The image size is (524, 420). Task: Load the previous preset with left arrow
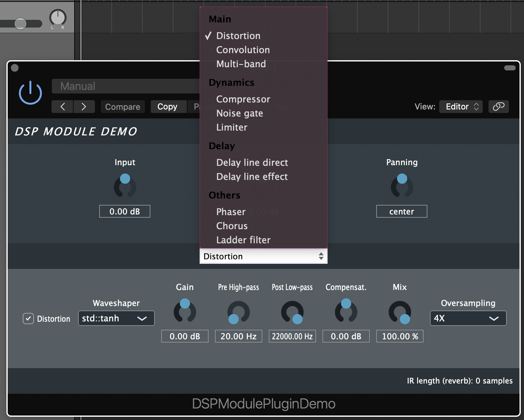click(62, 107)
